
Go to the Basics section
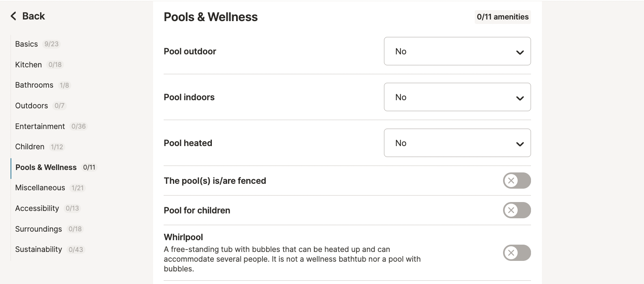click(x=27, y=44)
